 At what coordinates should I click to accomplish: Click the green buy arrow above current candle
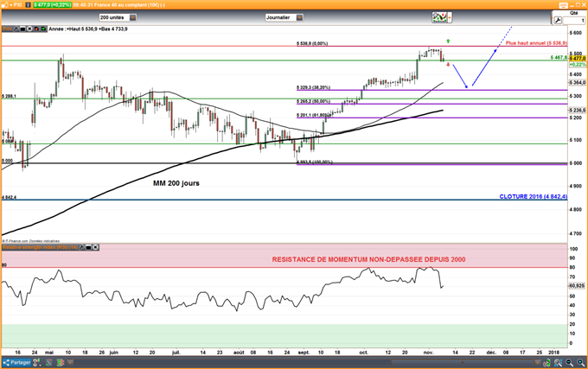448,41
